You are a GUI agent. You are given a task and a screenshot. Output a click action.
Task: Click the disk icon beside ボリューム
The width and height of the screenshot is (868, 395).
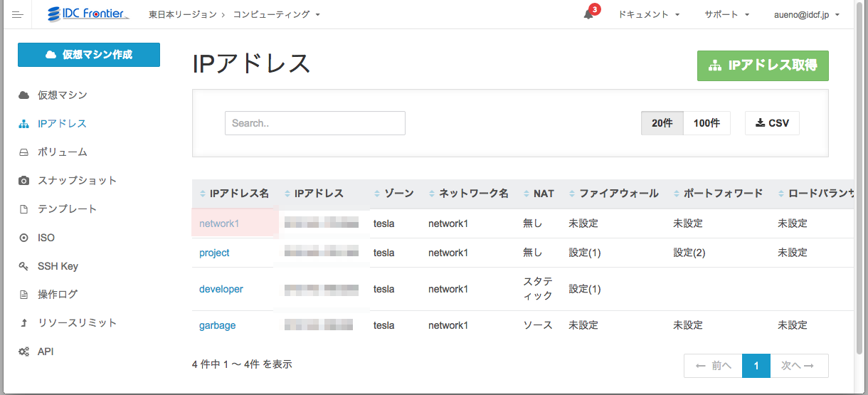pos(23,152)
